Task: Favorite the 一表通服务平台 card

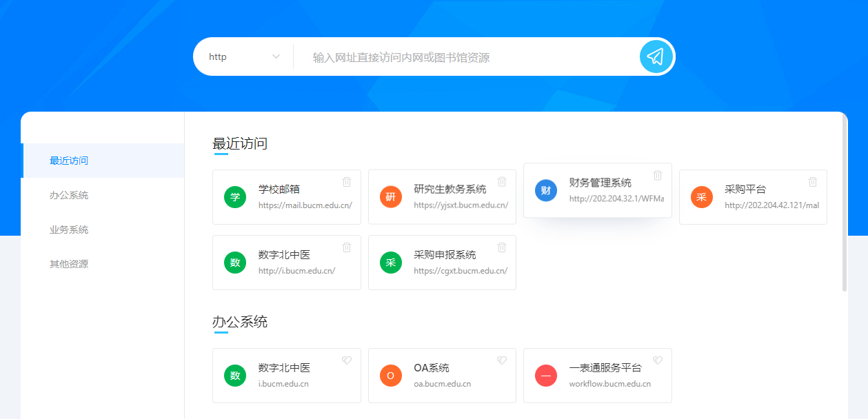Action: point(658,360)
